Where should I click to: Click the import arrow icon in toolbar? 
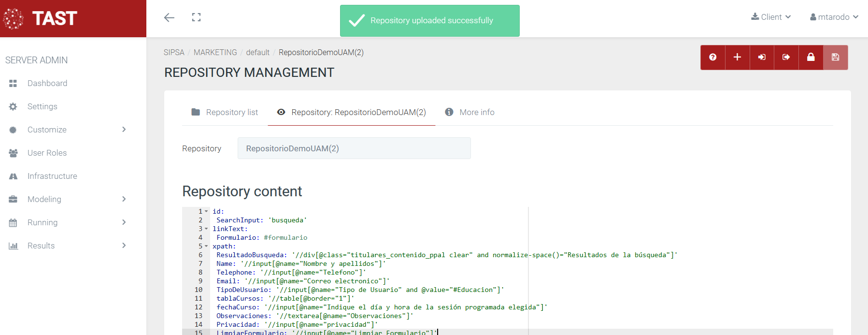762,57
